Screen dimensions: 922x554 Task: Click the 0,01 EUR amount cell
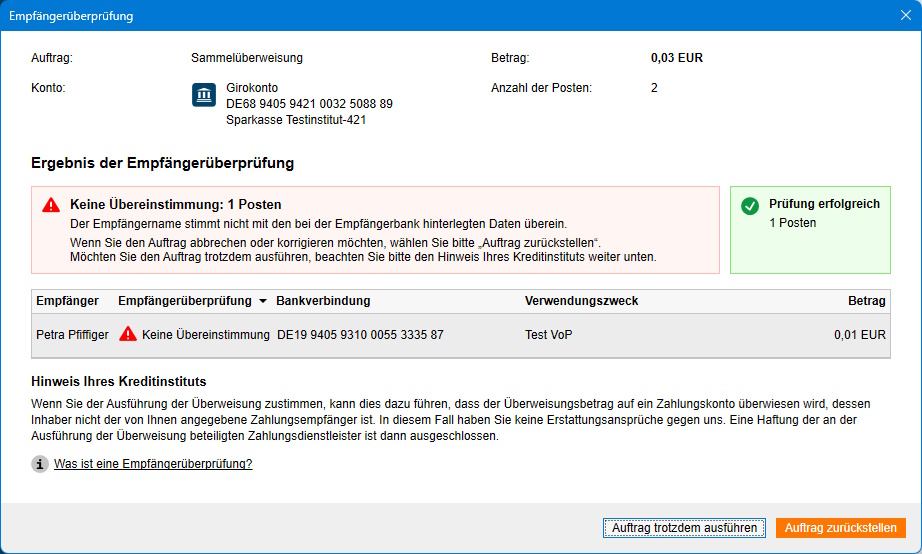pos(859,335)
